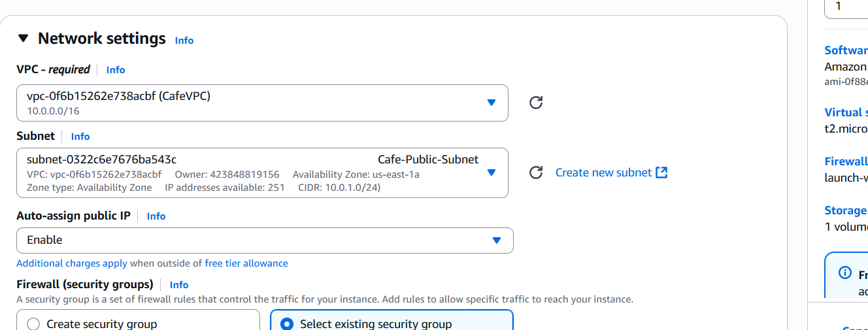868x330 pixels.
Task: Click the subnet ID subnet-0322c6e7676ba543c text
Action: [101, 159]
